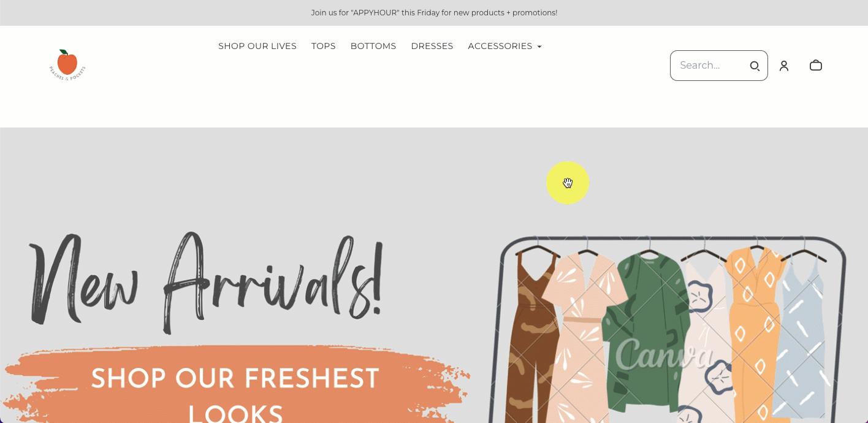This screenshot has width=868, height=423.
Task: Select BOTTOMS in the navigation bar
Action: coord(373,46)
